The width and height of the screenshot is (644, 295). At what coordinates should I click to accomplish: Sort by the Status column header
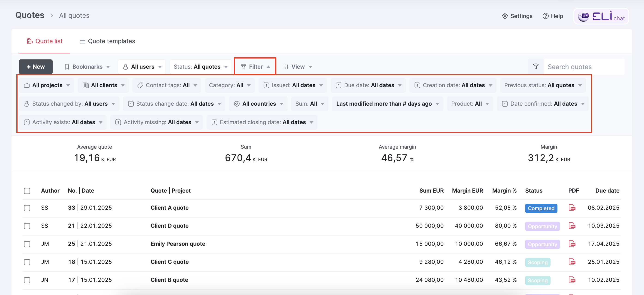tap(534, 191)
